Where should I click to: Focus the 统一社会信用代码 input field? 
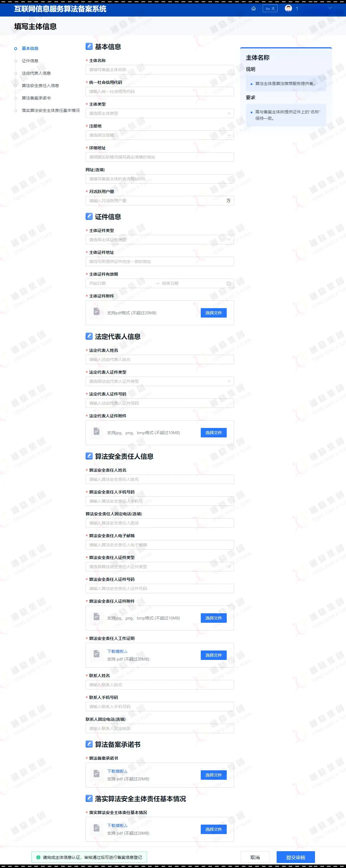[160, 92]
